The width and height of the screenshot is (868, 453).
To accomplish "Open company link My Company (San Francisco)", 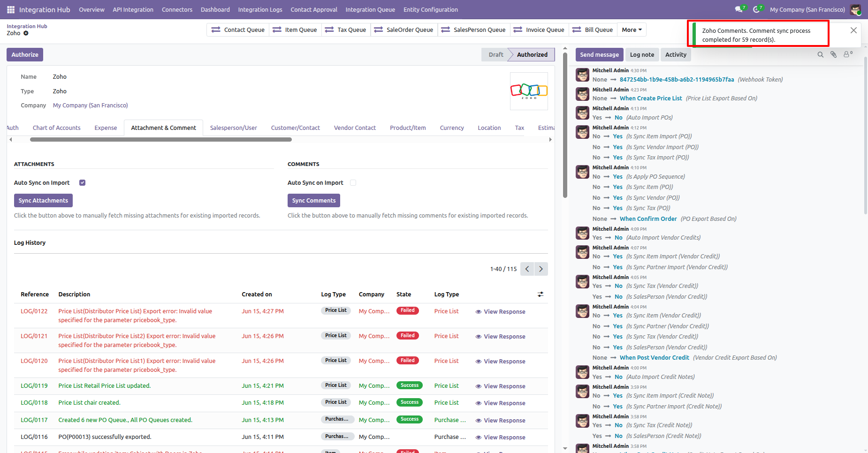I will [x=90, y=106].
